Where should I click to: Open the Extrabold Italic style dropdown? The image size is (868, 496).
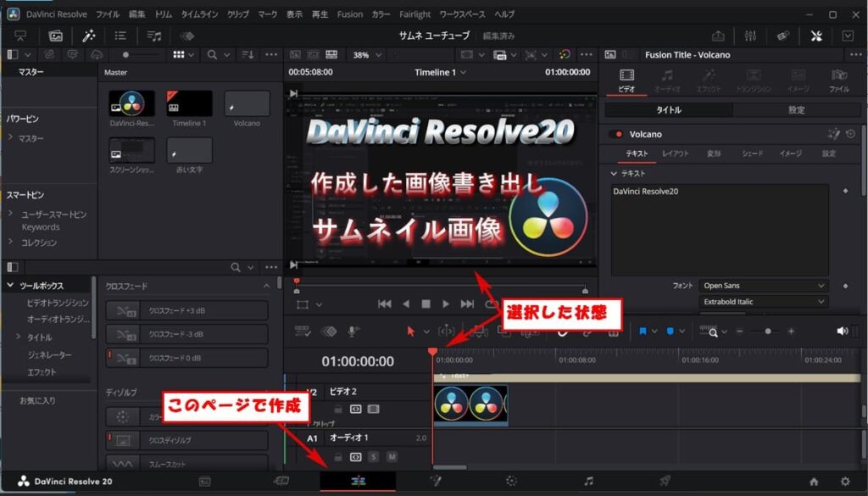[x=764, y=302]
